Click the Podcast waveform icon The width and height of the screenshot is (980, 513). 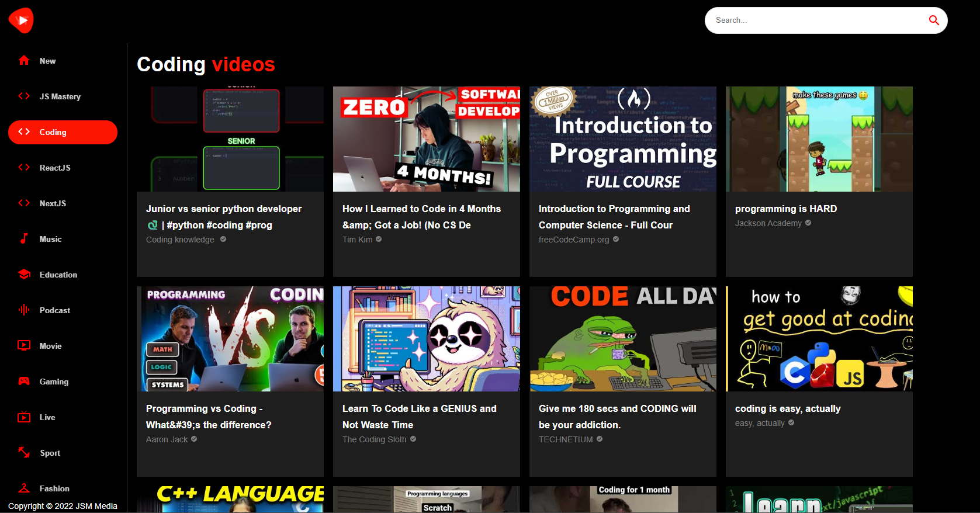pos(24,310)
